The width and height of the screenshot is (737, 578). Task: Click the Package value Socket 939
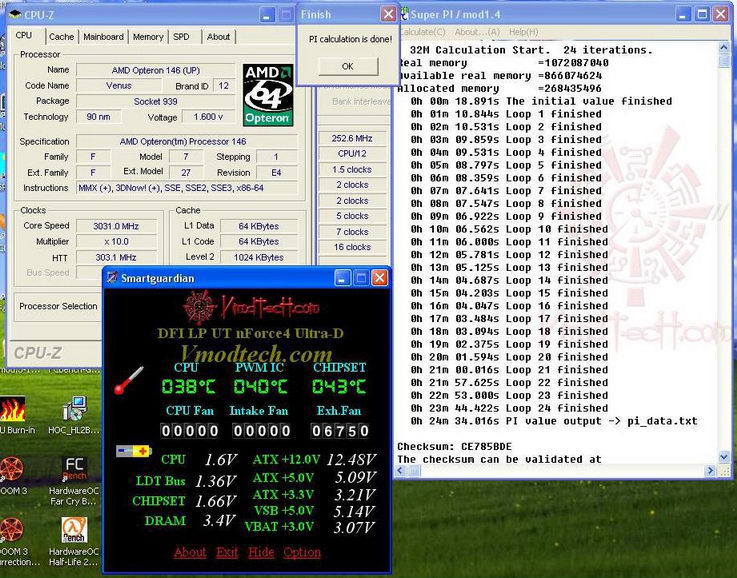coord(156,102)
